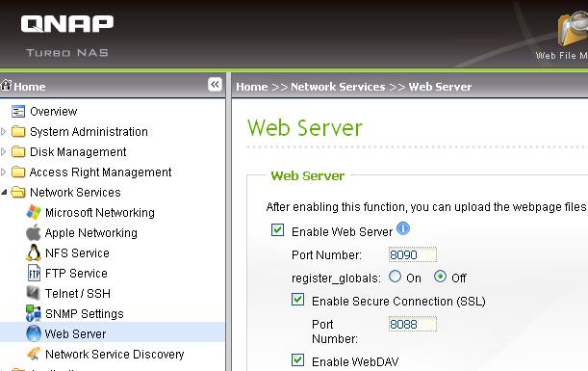Select Network Services in the tree
The image size is (588, 371).
pyautogui.click(x=75, y=193)
